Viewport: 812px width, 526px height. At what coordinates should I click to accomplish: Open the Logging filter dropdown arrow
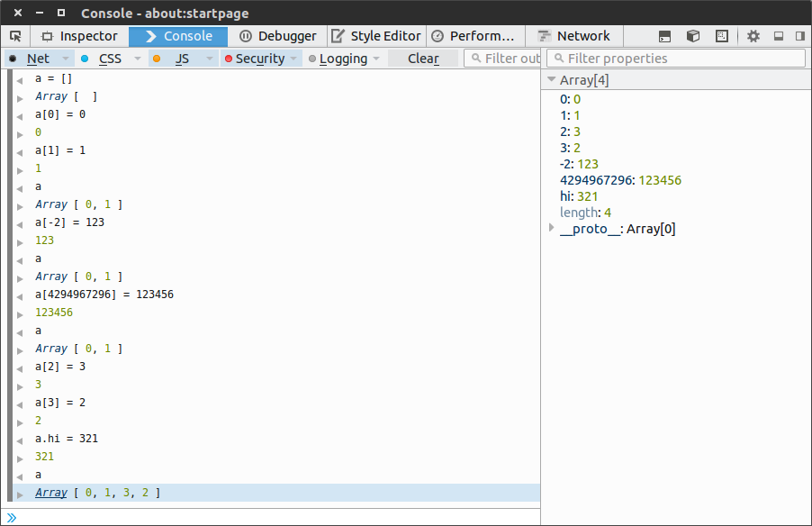377,59
